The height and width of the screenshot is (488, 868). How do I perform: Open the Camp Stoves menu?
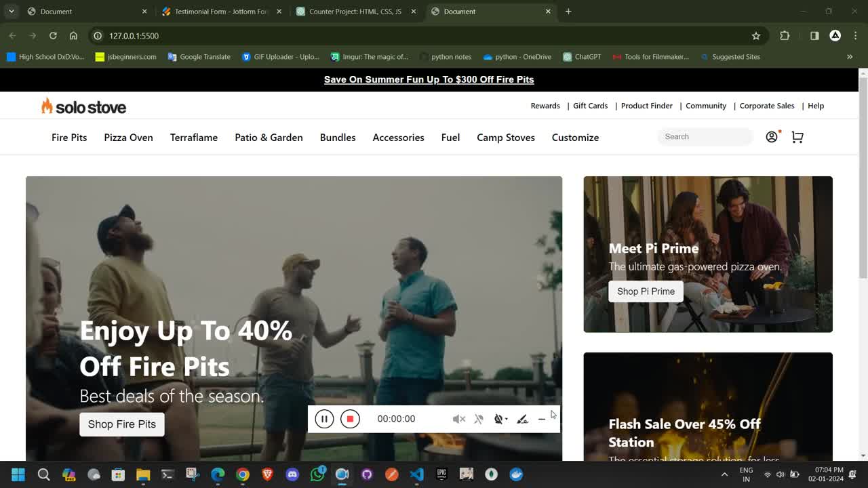coord(506,138)
